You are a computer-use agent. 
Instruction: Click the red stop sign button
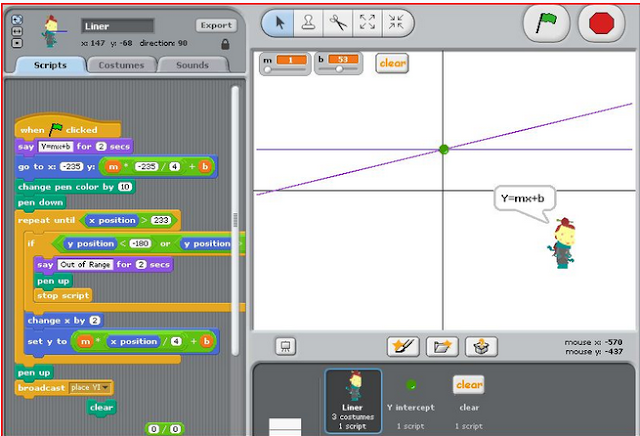tap(601, 23)
